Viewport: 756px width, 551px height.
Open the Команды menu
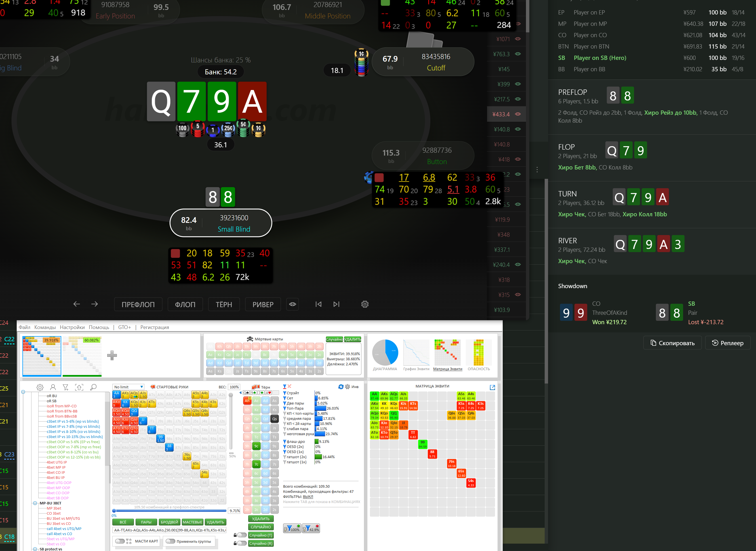pos(45,327)
